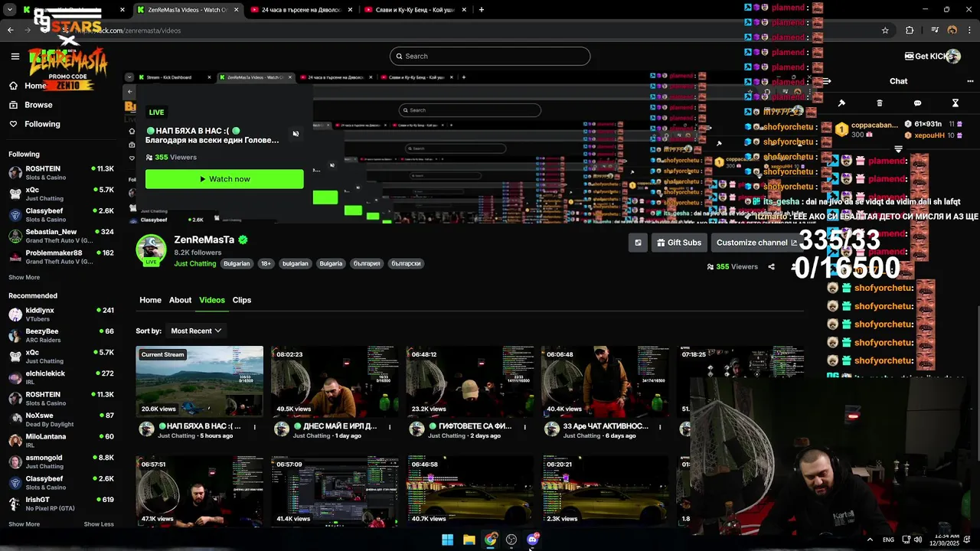Expand the gift leaderboard chevron

pos(898,149)
